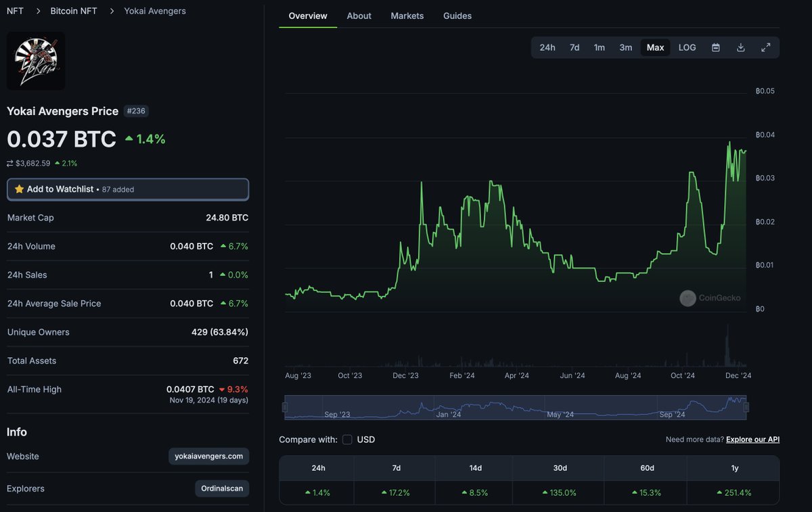This screenshot has height=512, width=812.
Task: Click the chart range navigator mini timeline
Action: [516, 407]
